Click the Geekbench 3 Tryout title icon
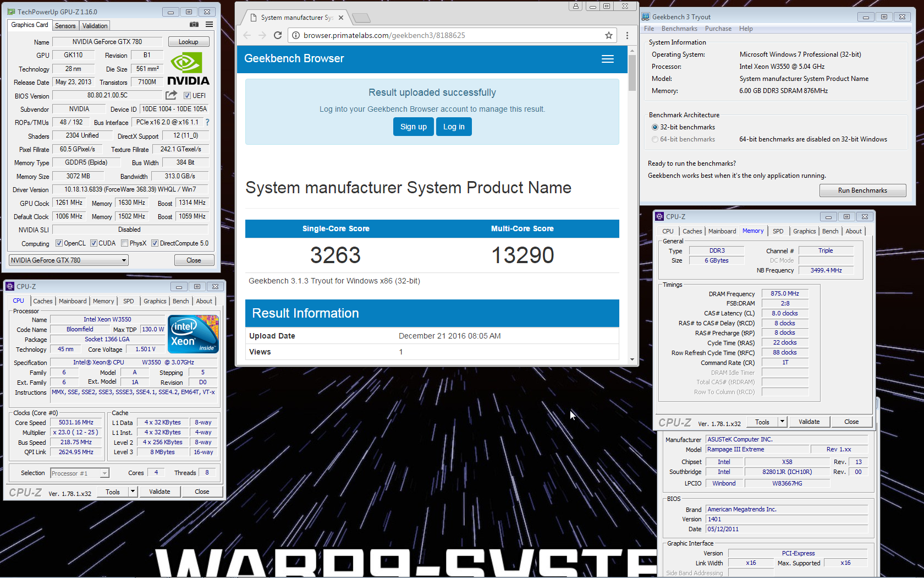This screenshot has height=578, width=924. tap(646, 17)
